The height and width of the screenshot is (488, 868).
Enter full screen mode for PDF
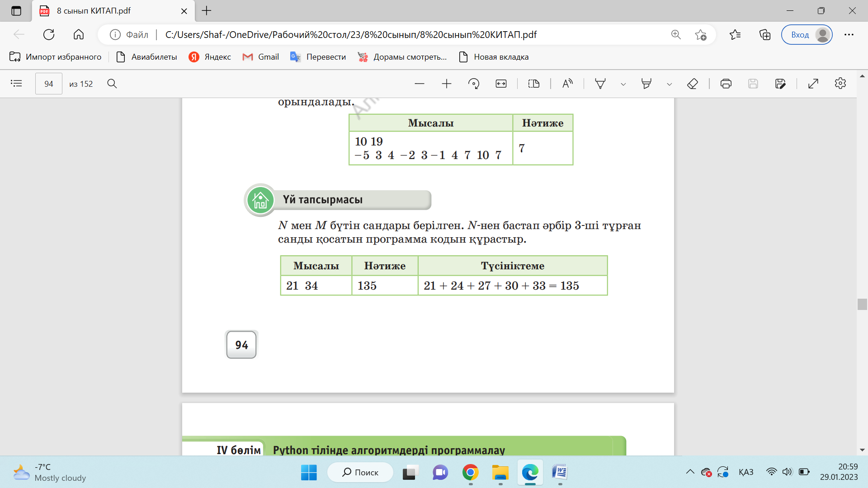[x=813, y=84]
